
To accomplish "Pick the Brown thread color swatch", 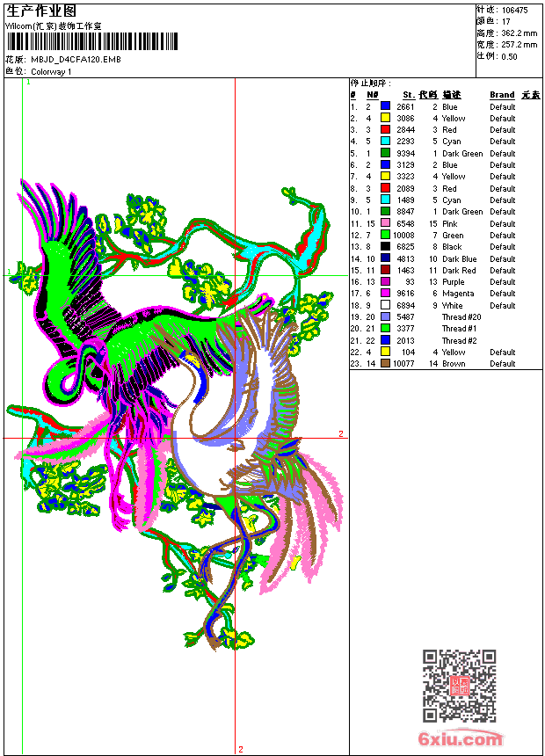I will coord(385,364).
